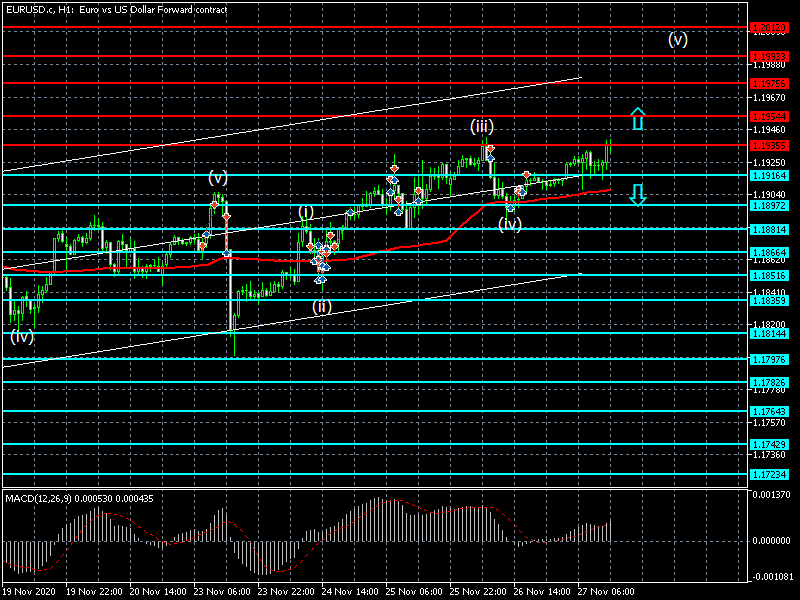Click the red 1.19544 price level tag
Viewport: 800px width, 600px height.
(769, 117)
